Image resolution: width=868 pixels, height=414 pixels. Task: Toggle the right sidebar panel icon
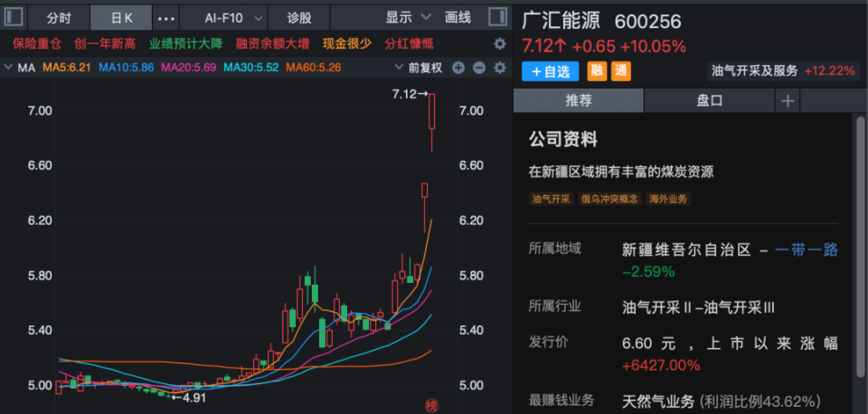click(x=497, y=17)
